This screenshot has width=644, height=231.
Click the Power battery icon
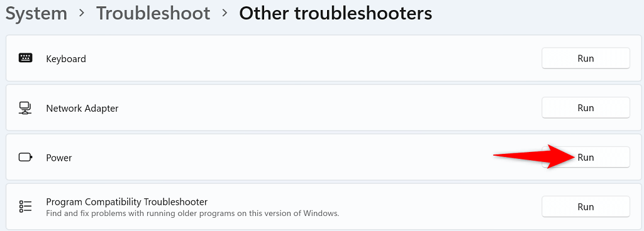25,158
